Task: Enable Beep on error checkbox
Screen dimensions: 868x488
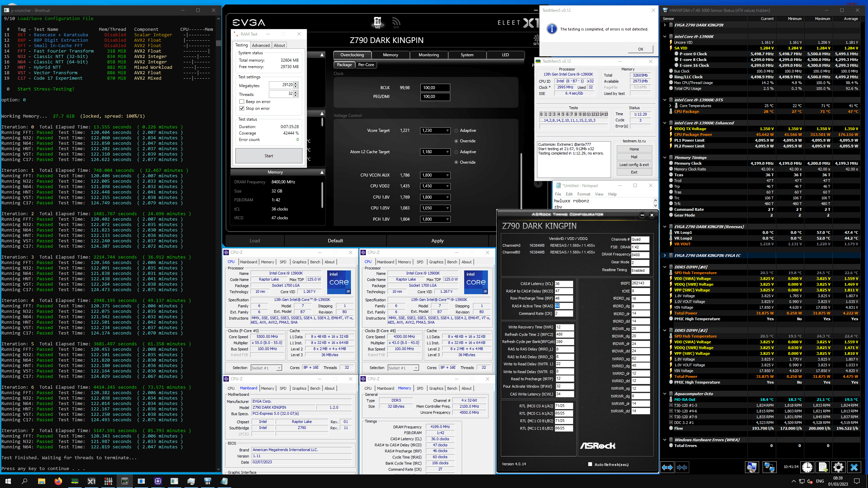Action: click(242, 102)
